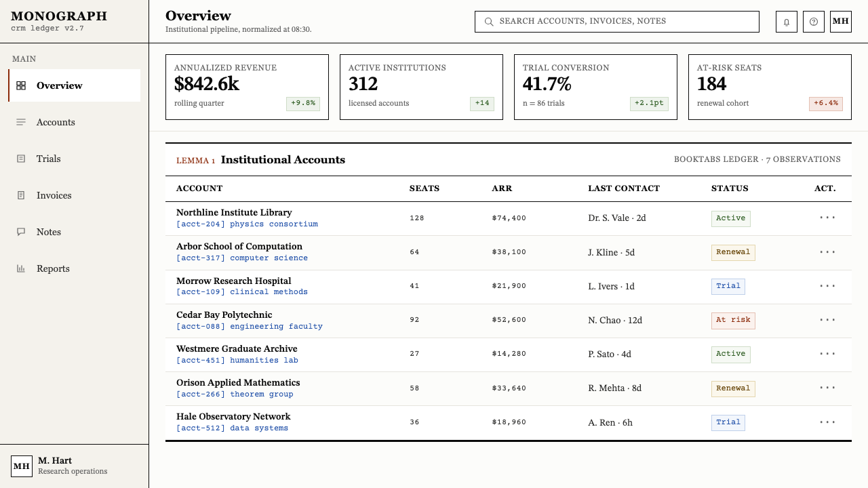Click the acct-088 engineering faculty link

point(250,327)
